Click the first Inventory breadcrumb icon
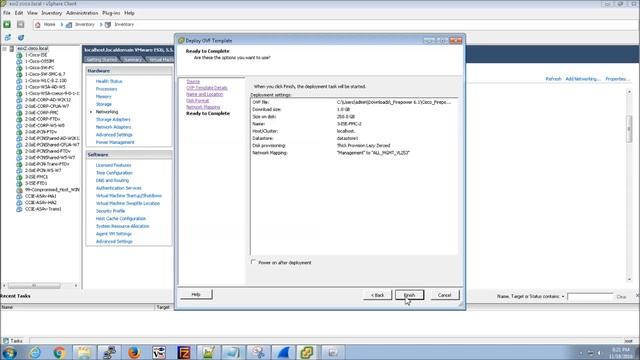Image resolution: width=640 pixels, height=360 pixels. [69, 24]
